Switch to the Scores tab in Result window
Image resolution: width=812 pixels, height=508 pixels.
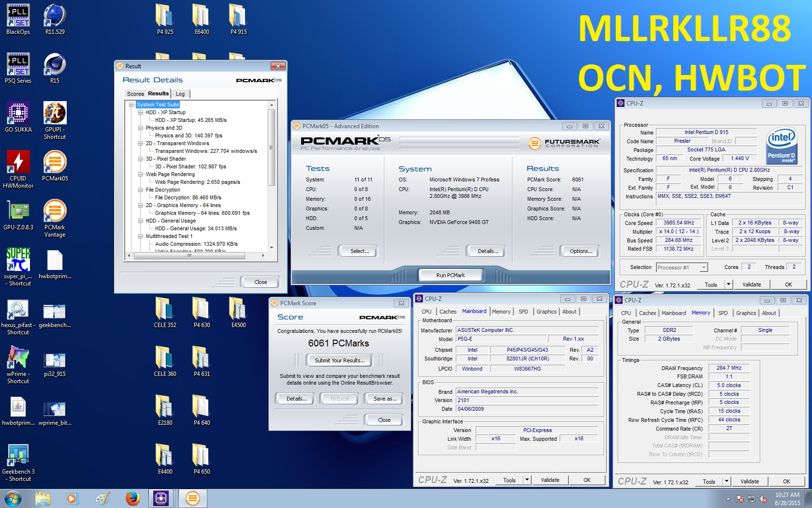135,94
